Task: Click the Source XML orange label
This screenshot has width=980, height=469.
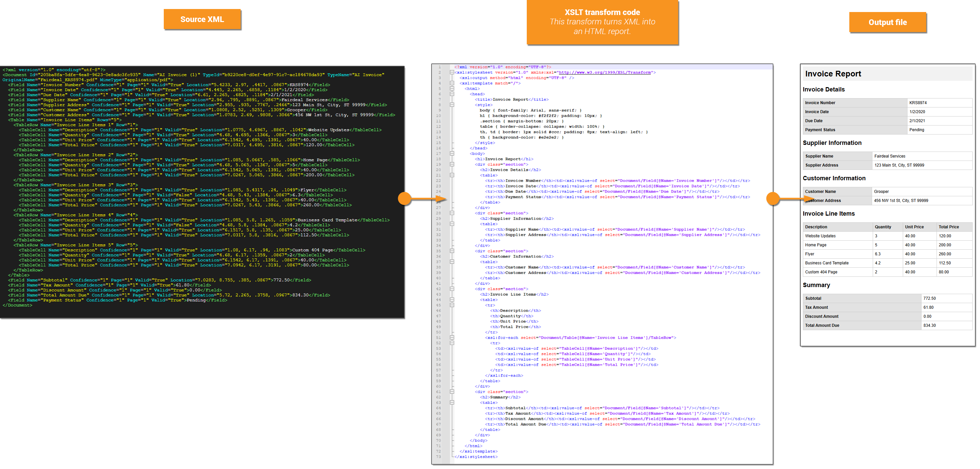Action: [x=202, y=19]
